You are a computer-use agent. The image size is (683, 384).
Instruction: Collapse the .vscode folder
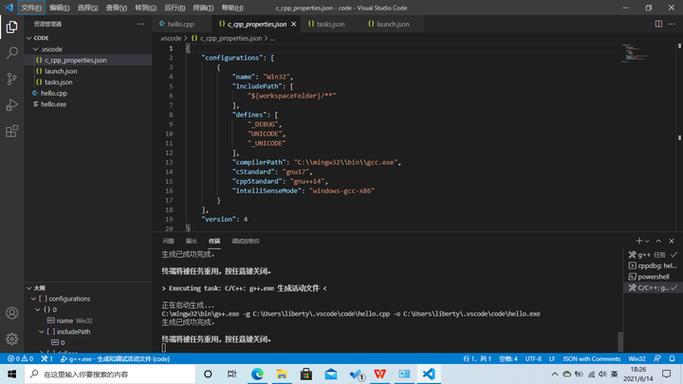click(x=36, y=49)
